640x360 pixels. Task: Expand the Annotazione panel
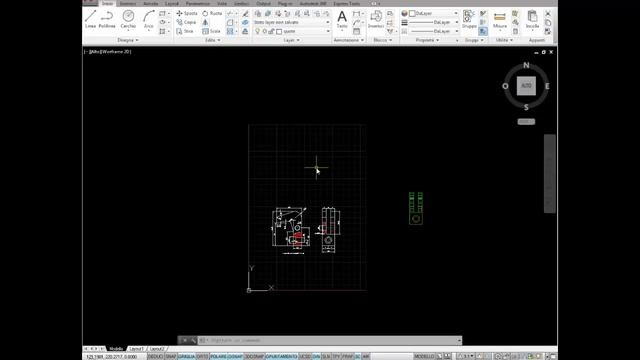[349, 40]
